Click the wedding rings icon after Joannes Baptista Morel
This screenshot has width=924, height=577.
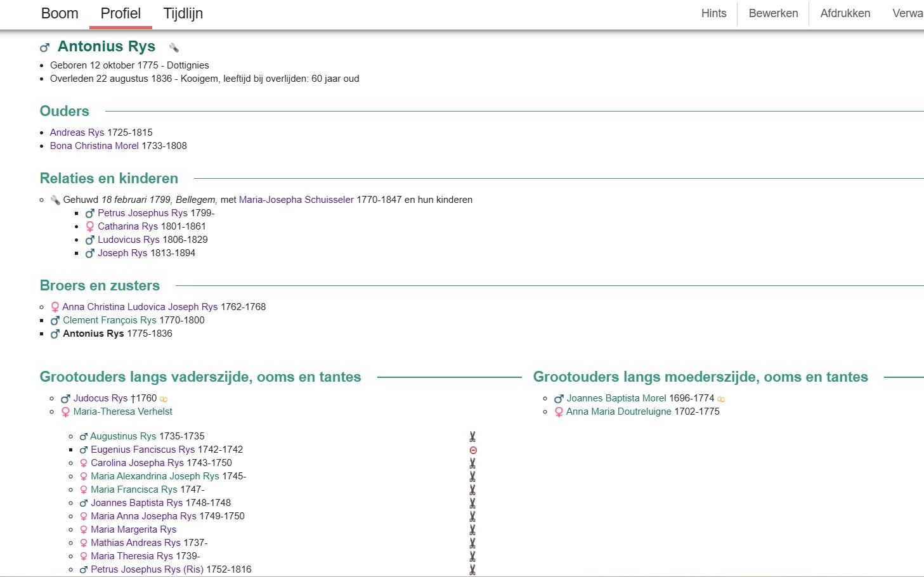tap(721, 399)
